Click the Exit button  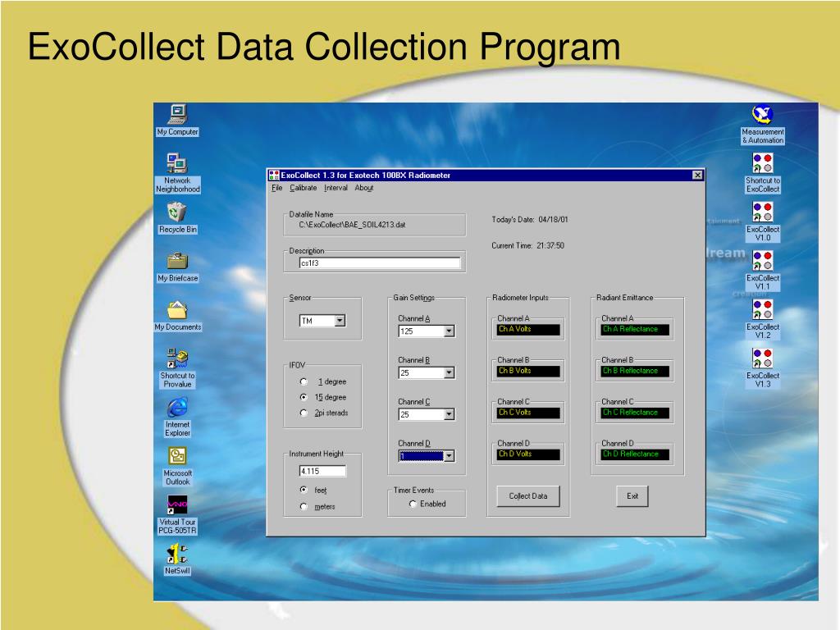(x=632, y=496)
